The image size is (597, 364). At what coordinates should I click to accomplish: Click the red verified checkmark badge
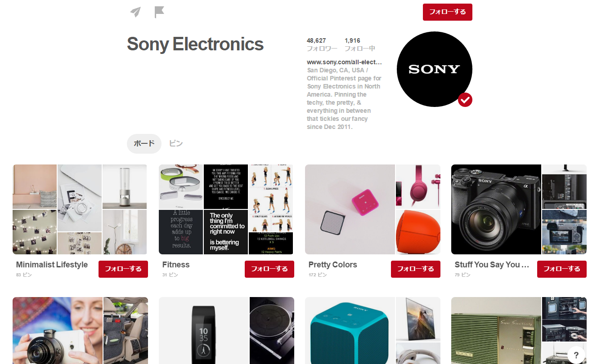click(465, 100)
